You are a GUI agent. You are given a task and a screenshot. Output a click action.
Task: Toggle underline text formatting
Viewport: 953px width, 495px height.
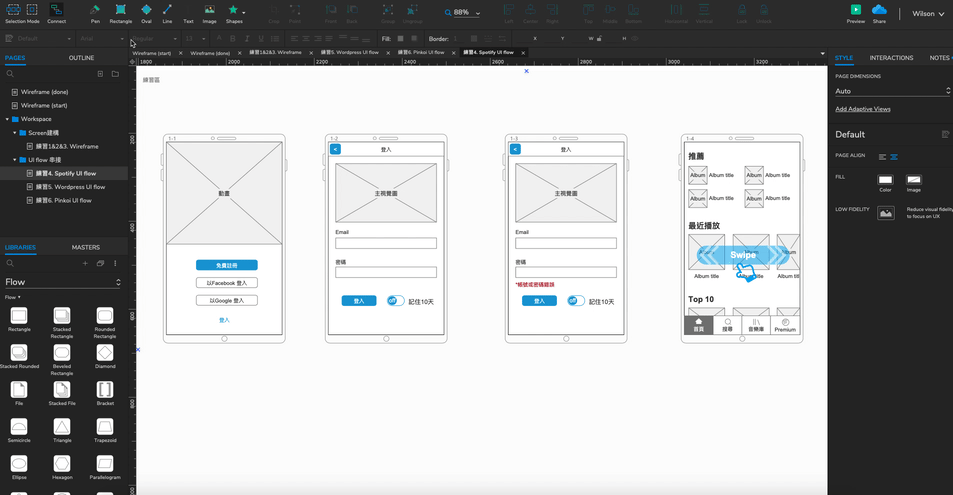point(261,38)
